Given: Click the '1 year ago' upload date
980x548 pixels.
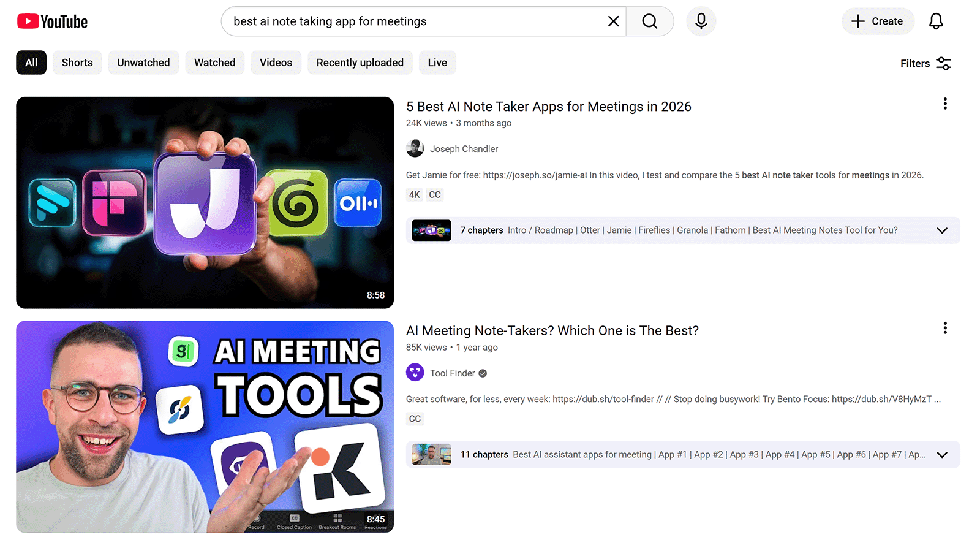Looking at the screenshot, I should pyautogui.click(x=477, y=348).
